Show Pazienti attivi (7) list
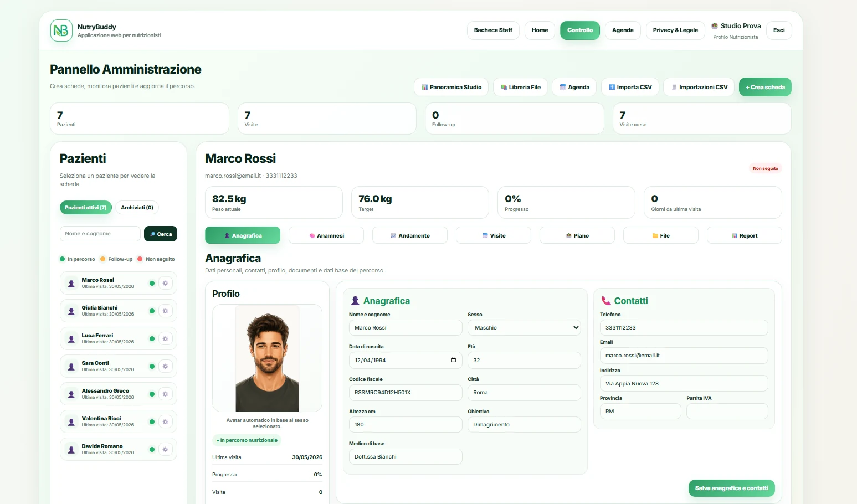 [x=86, y=208]
